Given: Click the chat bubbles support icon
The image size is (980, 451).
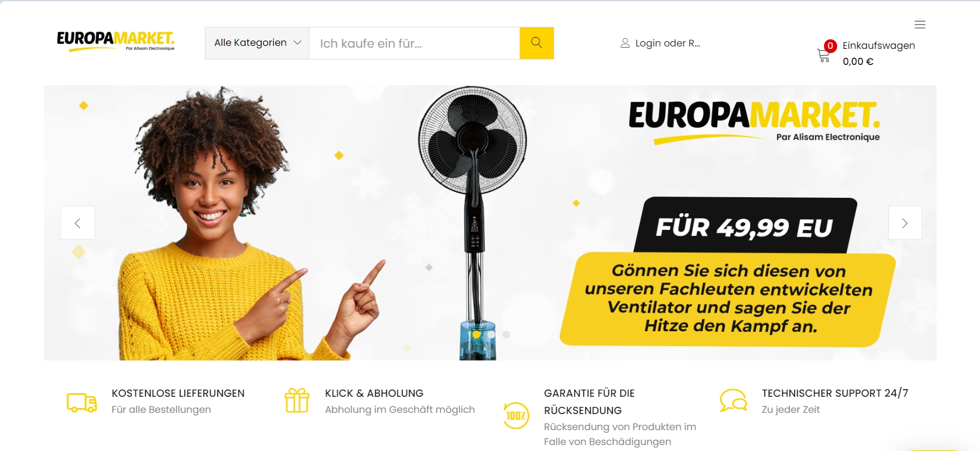Looking at the screenshot, I should [x=733, y=400].
